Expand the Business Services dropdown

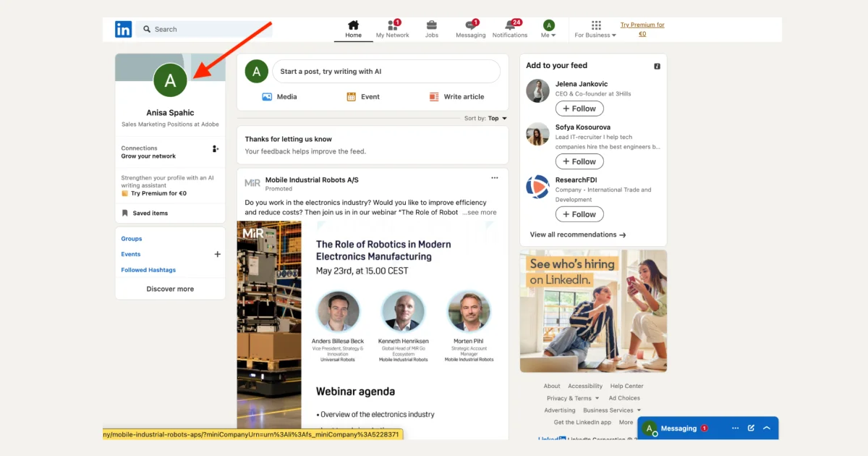click(x=612, y=410)
